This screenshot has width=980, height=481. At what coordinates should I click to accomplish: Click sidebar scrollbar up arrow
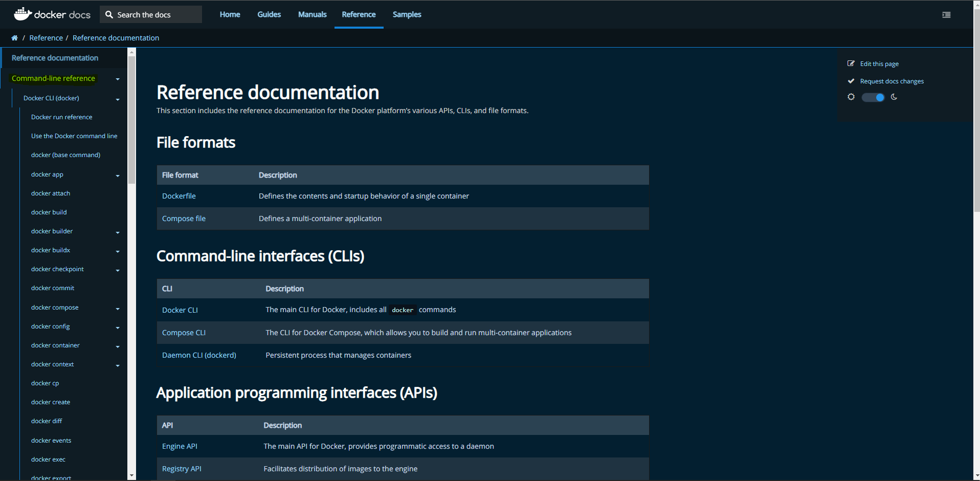pyautogui.click(x=131, y=52)
